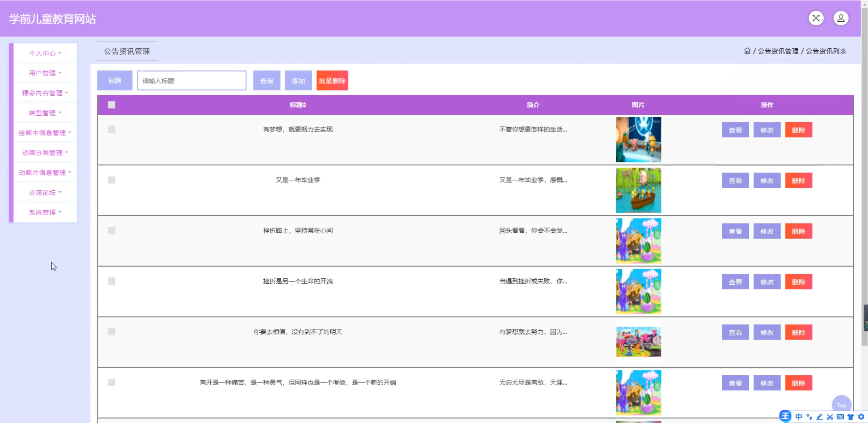Click 查看 for 有梦想，就要努力去实现
868x423 pixels.
click(735, 130)
